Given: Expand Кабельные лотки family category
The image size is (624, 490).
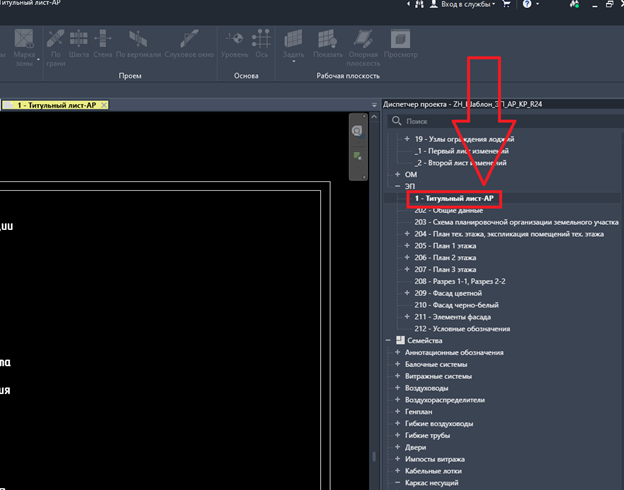Looking at the screenshot, I should [397, 470].
